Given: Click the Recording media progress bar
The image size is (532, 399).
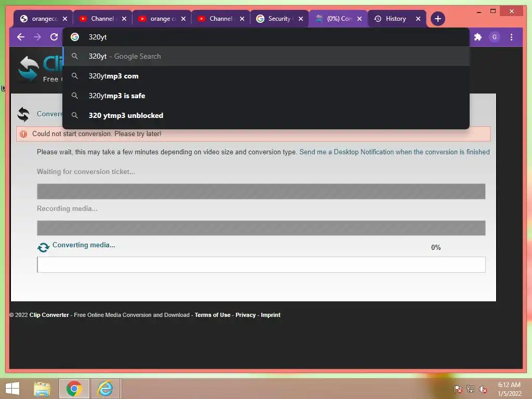Looking at the screenshot, I should [x=261, y=228].
